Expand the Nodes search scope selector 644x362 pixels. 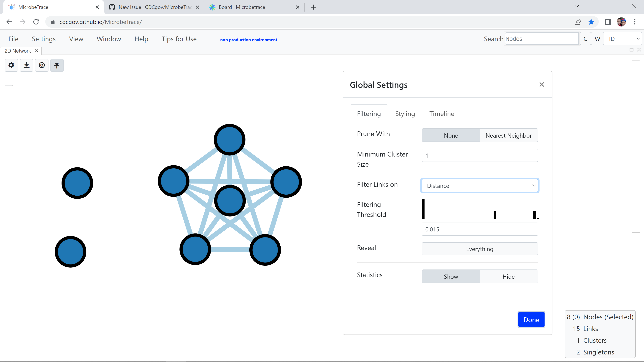542,39
